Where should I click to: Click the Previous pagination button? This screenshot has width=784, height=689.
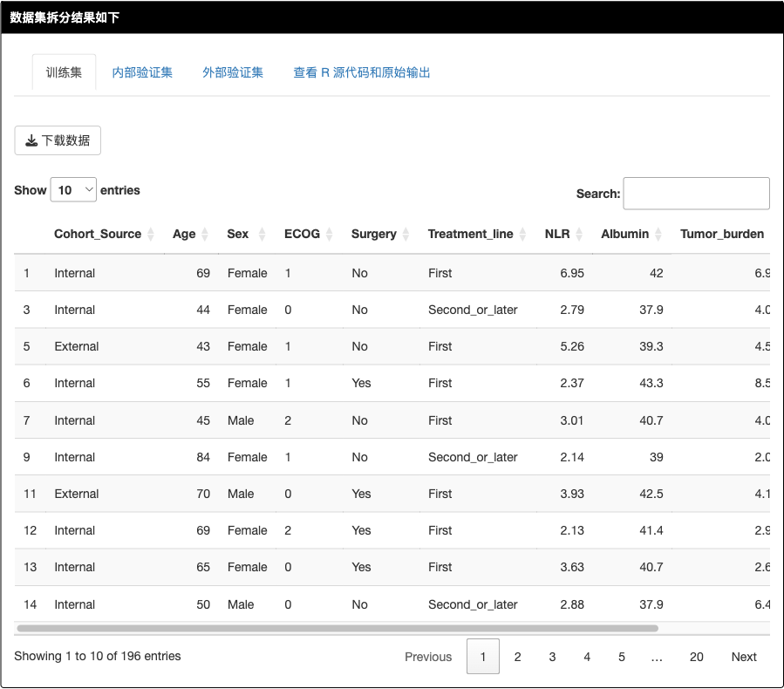[428, 657]
